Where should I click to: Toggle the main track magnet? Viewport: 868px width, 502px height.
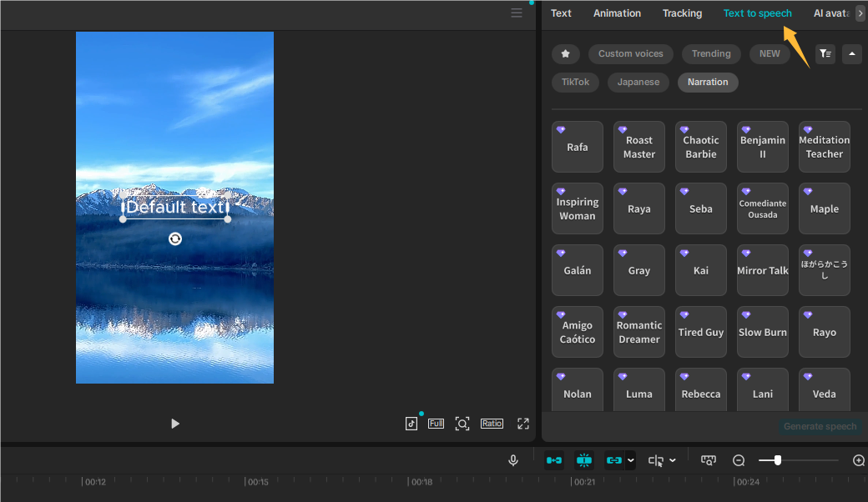[x=554, y=460]
